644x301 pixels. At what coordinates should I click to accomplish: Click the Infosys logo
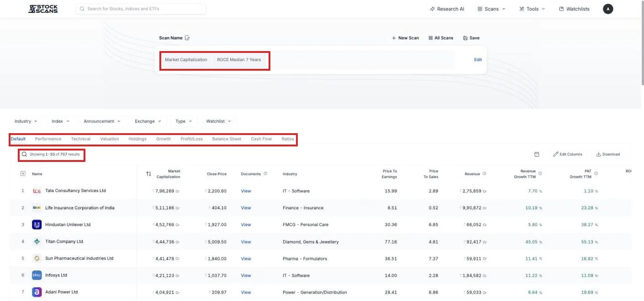pos(37,275)
